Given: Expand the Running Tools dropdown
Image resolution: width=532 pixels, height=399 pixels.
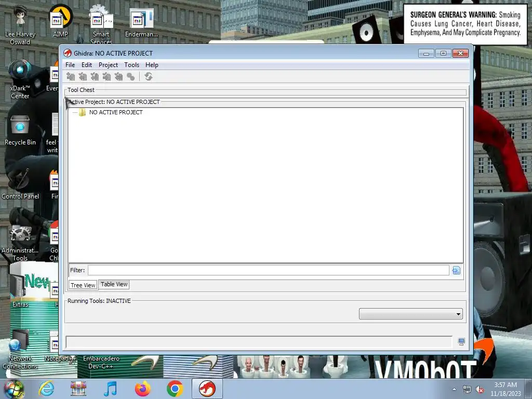Looking at the screenshot, I should [410, 314].
